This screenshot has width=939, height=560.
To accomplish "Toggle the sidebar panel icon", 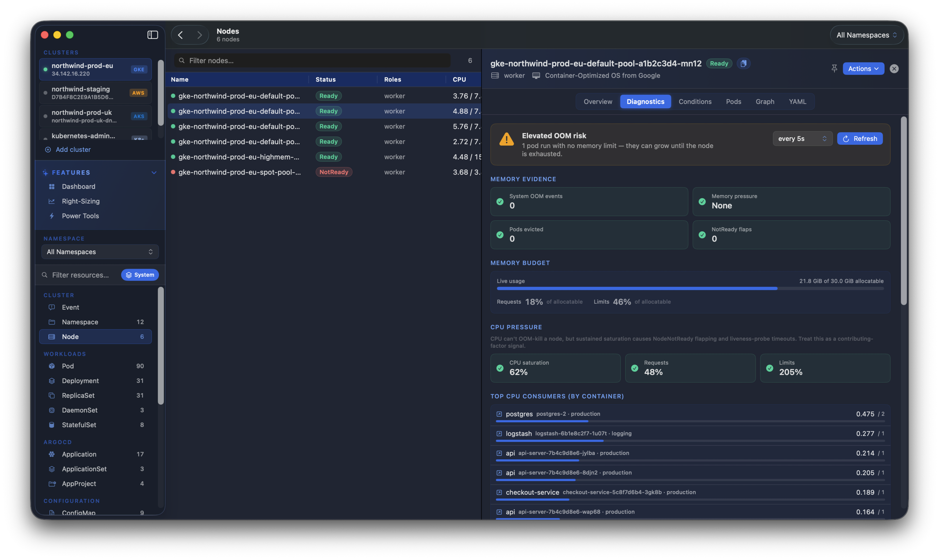I will [152, 35].
